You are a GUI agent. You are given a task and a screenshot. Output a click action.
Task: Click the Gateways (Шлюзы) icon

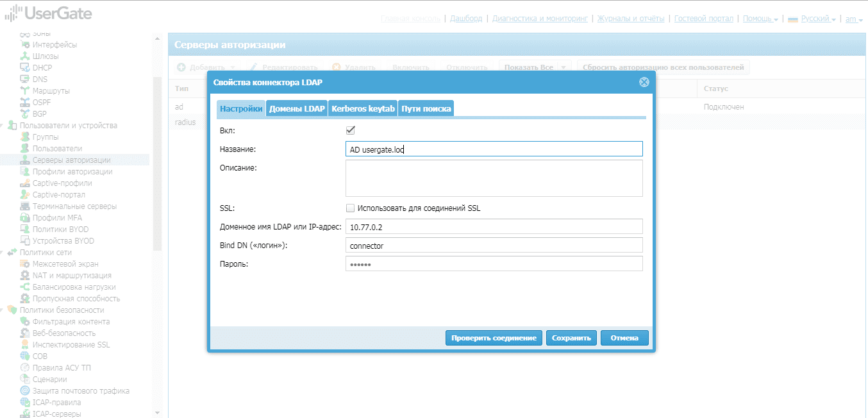(x=25, y=56)
